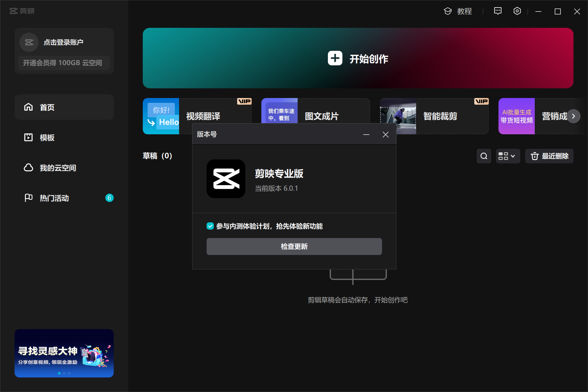Click the 你好 Hello thumbnail of 视频翻译
The image size is (588, 392).
161,116
